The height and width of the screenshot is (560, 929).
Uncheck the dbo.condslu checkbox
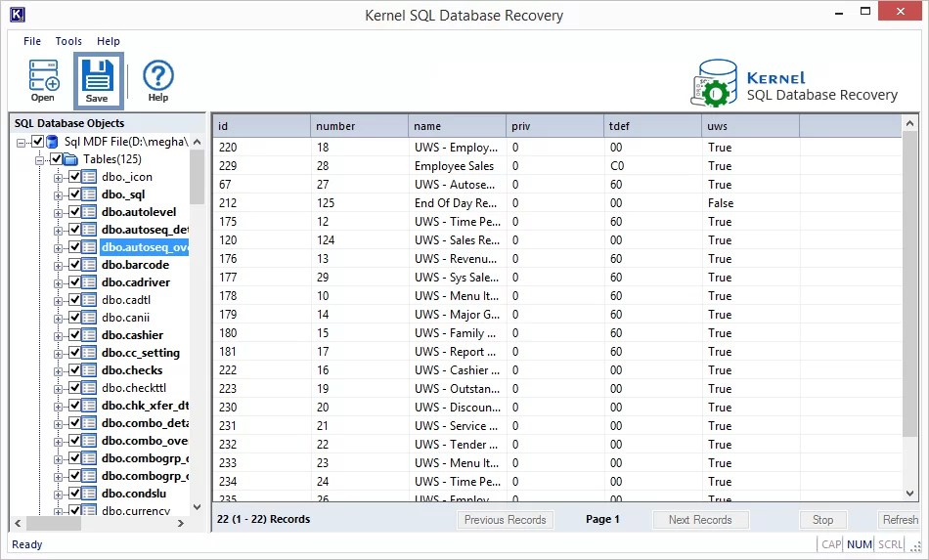pyautogui.click(x=74, y=494)
